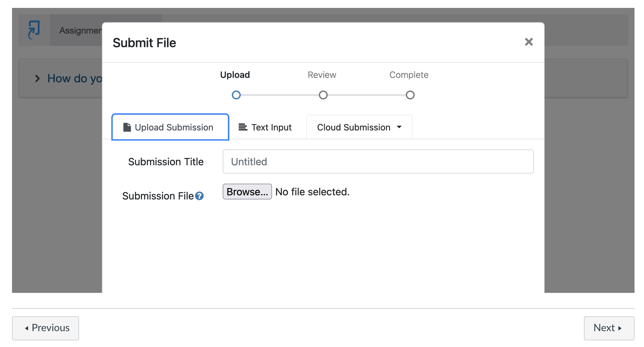Click the Upload step circle
Screen dimensions: 644x347
coord(236,95)
